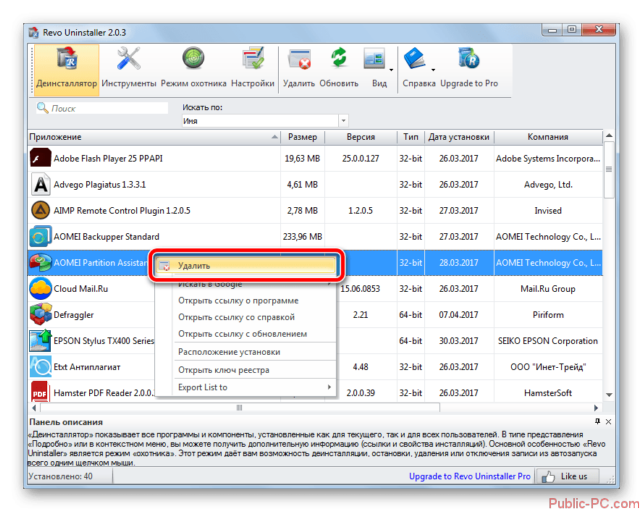
Task: Click the vertical scrollbar up arrow
Action: [609, 135]
